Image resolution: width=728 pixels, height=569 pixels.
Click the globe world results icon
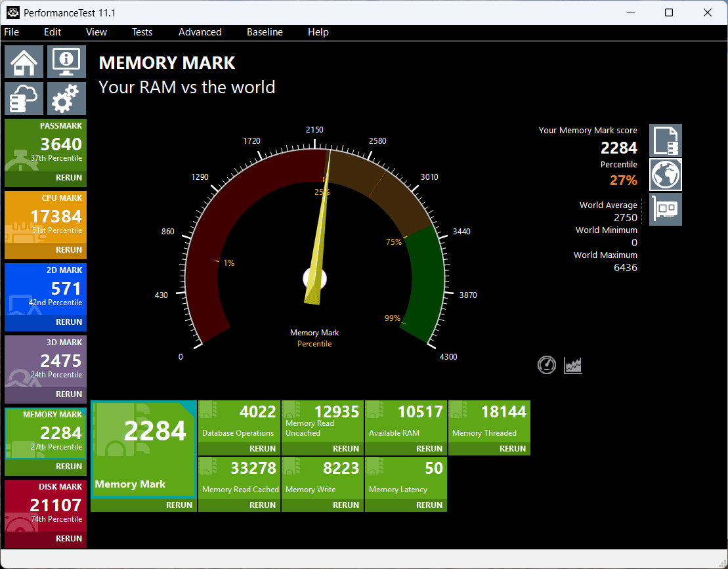tap(665, 174)
